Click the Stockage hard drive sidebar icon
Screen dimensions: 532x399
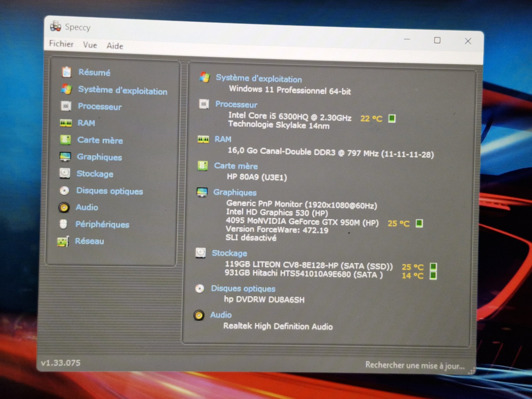click(x=65, y=173)
